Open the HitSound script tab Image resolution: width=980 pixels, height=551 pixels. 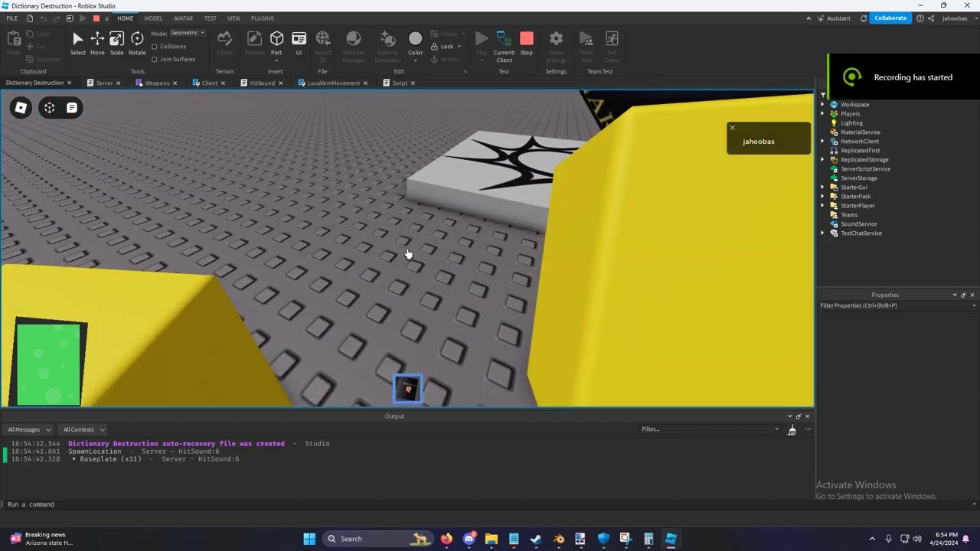(x=261, y=83)
